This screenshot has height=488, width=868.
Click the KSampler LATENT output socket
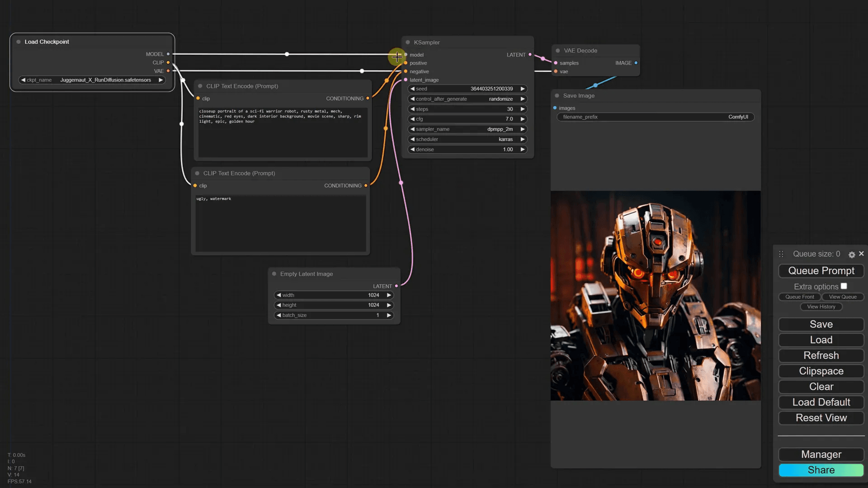click(x=530, y=55)
